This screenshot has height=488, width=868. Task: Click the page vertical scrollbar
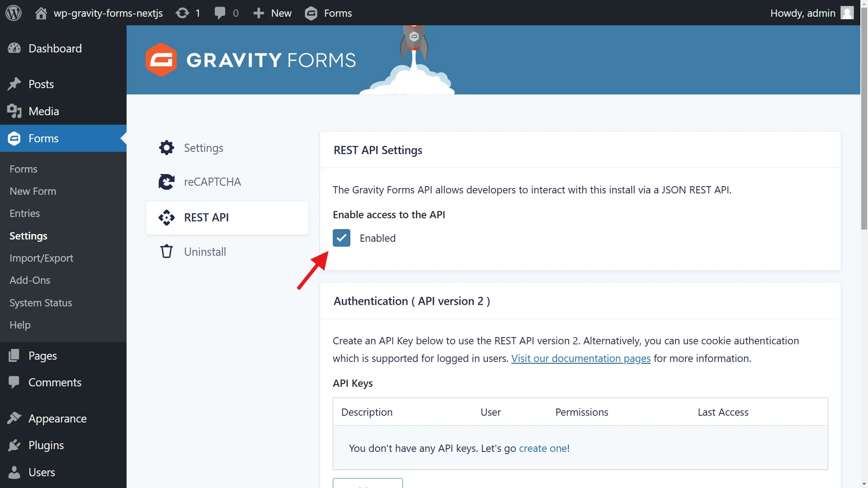(864, 117)
